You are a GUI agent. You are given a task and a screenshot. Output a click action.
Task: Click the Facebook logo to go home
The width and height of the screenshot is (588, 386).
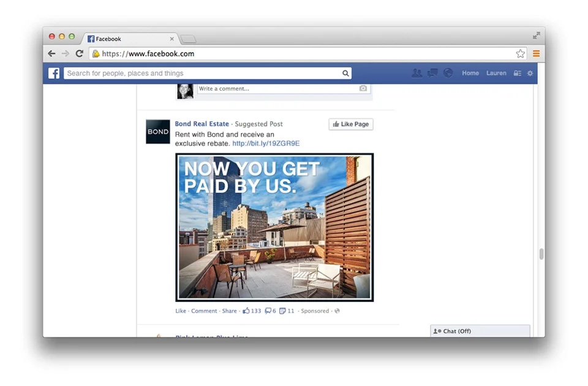[x=54, y=73]
